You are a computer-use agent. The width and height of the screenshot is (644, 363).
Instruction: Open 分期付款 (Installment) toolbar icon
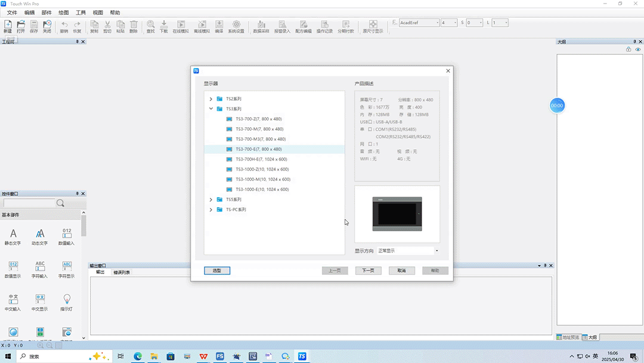point(346,27)
